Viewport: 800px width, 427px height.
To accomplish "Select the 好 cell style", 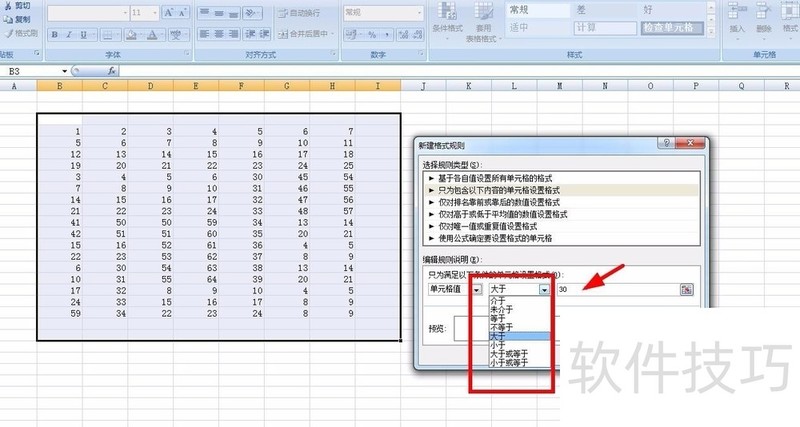I will click(x=672, y=10).
